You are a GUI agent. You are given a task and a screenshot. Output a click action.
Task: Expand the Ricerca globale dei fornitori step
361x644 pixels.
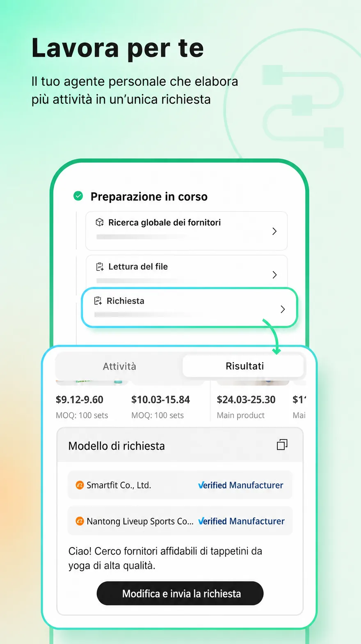coord(275,231)
